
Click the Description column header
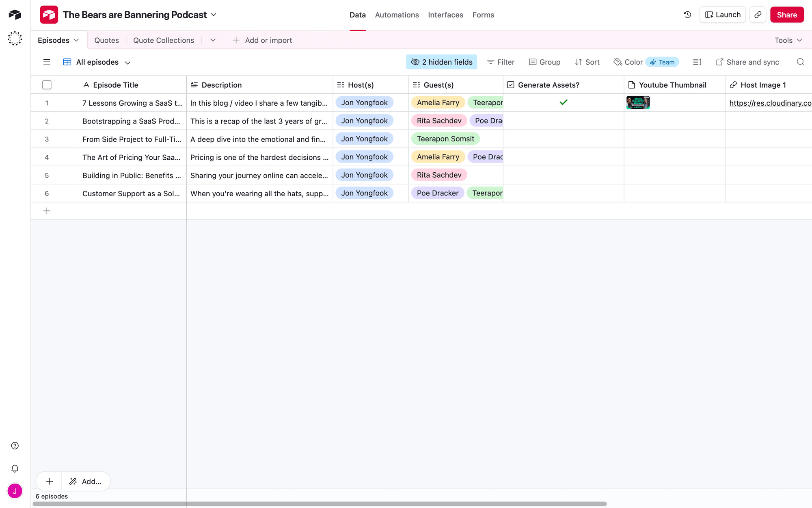(260, 85)
